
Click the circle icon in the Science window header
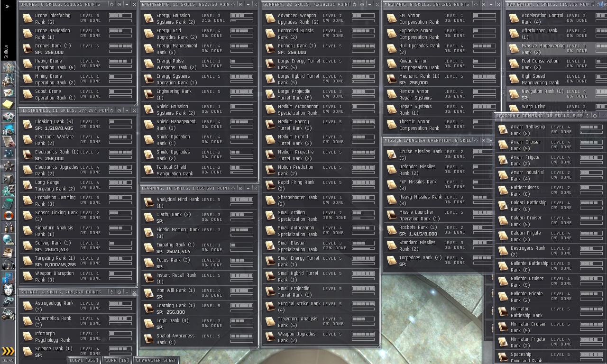coord(119,292)
